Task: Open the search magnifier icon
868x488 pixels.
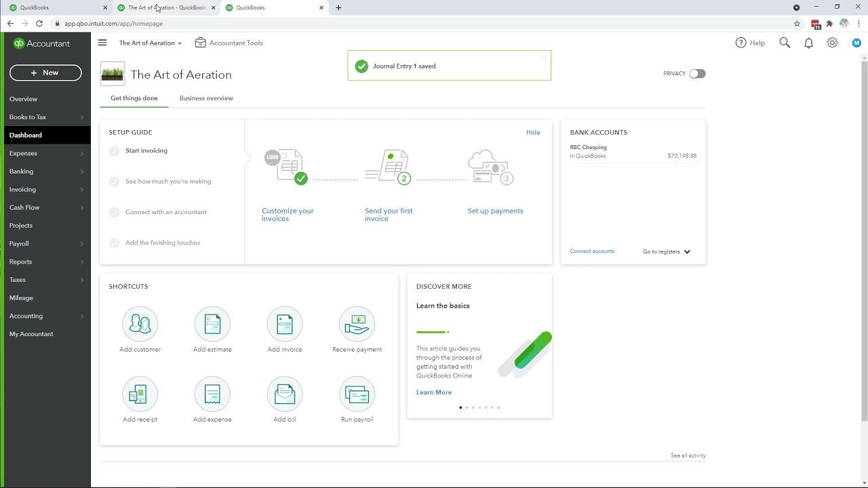Action: [x=785, y=43]
